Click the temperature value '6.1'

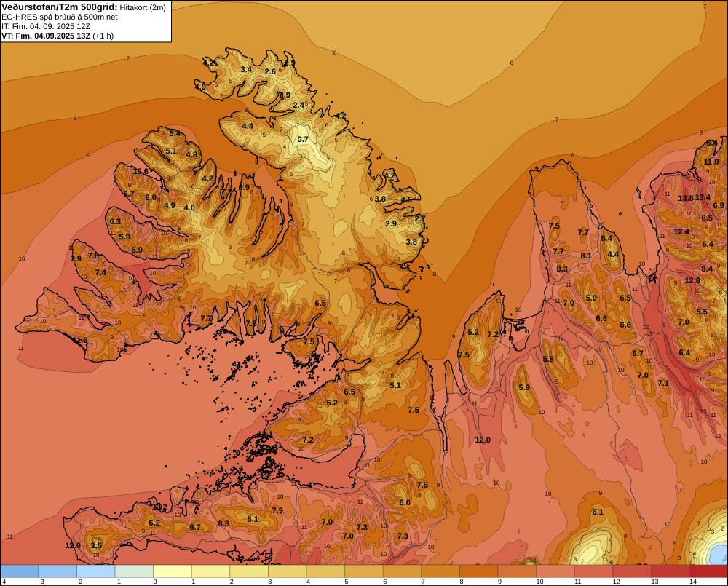[x=598, y=512]
